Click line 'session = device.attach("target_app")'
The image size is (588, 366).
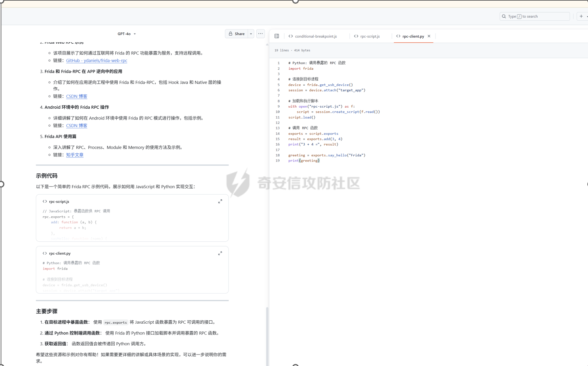pyautogui.click(x=327, y=90)
